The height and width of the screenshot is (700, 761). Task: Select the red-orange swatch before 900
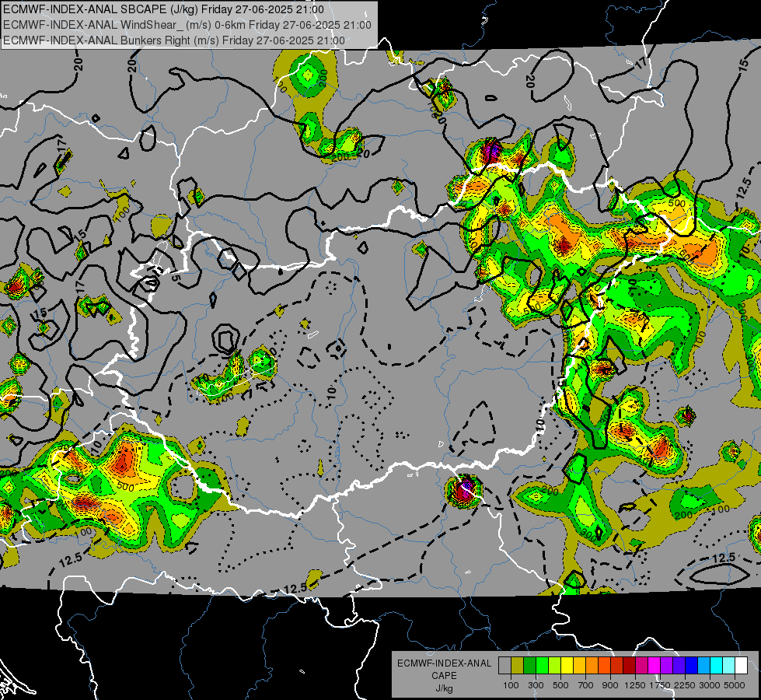604,666
